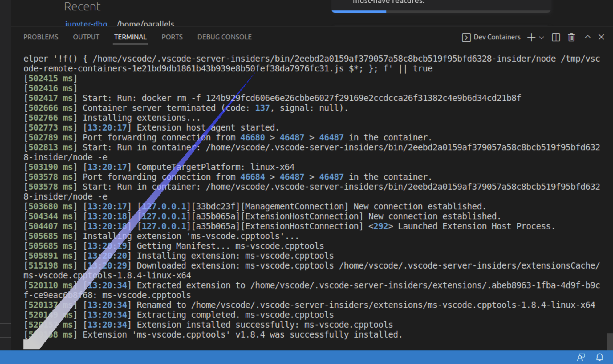The width and height of the screenshot is (613, 364).
Task: Create a new terminal with plus icon
Action: pos(531,37)
